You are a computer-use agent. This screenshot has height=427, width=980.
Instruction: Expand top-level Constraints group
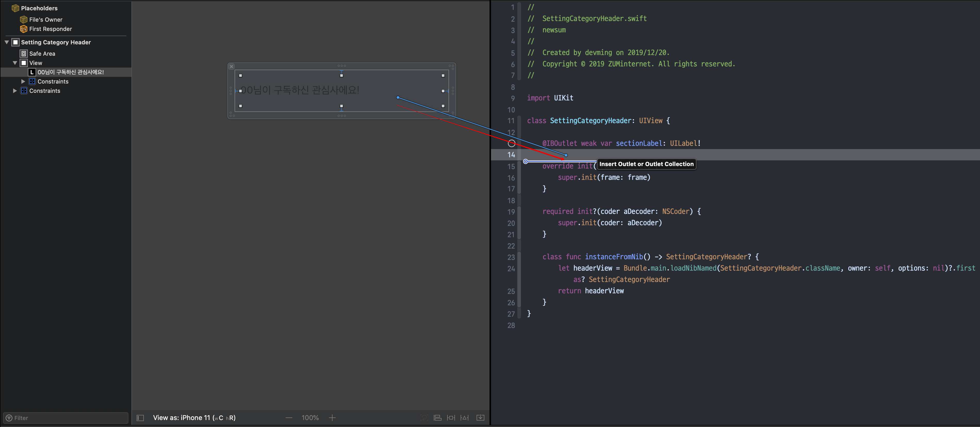15,91
